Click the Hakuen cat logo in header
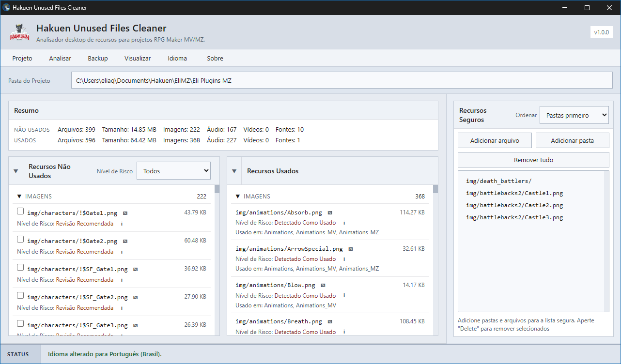This screenshot has height=364, width=621. (x=19, y=32)
